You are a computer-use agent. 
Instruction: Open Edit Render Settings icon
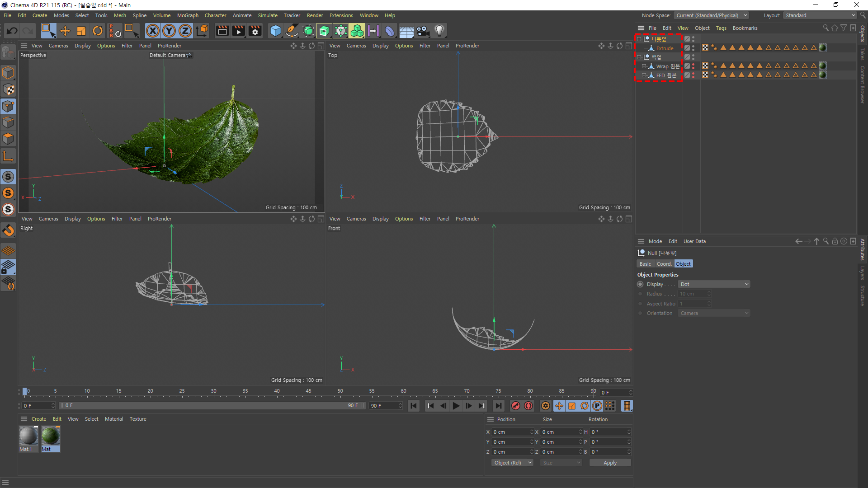(255, 31)
